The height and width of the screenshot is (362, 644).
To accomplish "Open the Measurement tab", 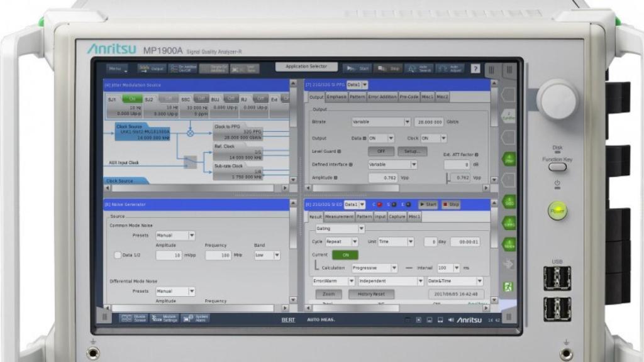I will click(340, 217).
